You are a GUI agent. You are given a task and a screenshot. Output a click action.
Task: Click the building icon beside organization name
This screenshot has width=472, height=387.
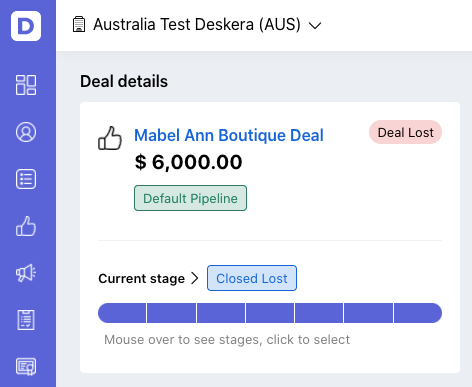[x=79, y=24]
